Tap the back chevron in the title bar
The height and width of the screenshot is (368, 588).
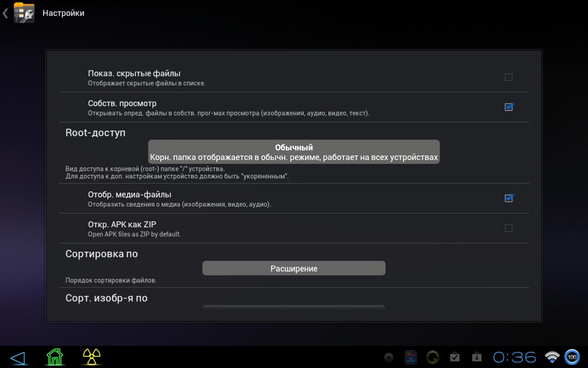pos(6,13)
